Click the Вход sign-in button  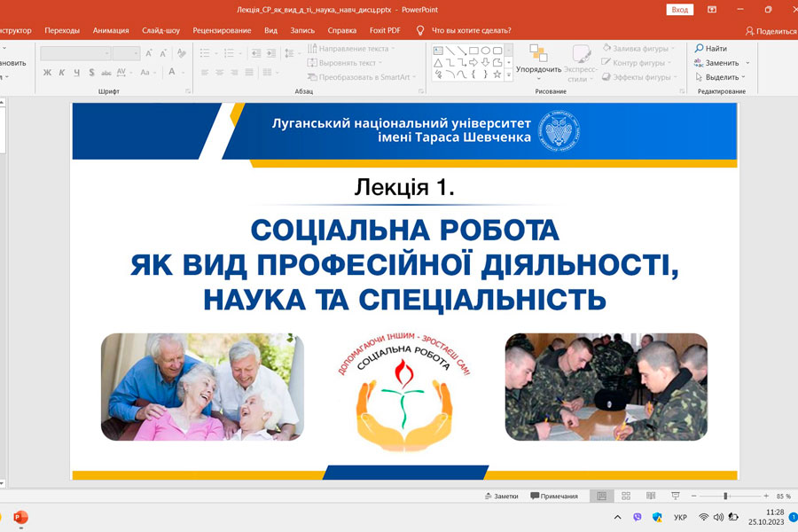[x=679, y=10]
